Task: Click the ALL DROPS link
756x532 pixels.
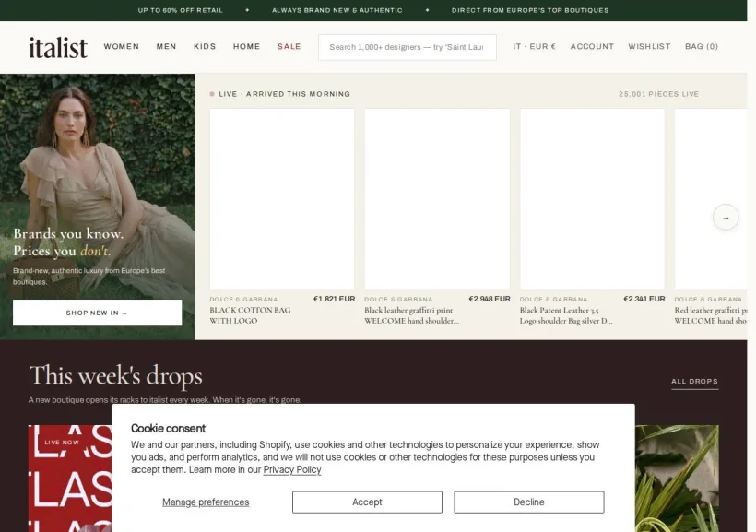Action: pyautogui.click(x=695, y=382)
